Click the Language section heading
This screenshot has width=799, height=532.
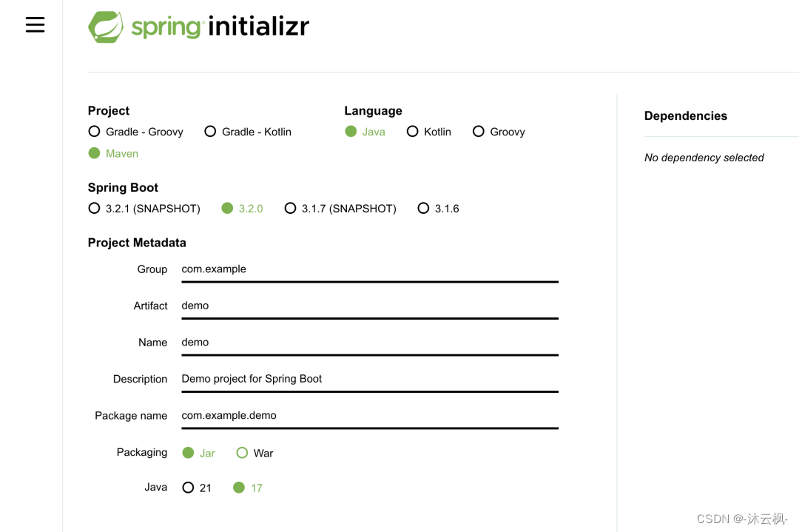373,110
